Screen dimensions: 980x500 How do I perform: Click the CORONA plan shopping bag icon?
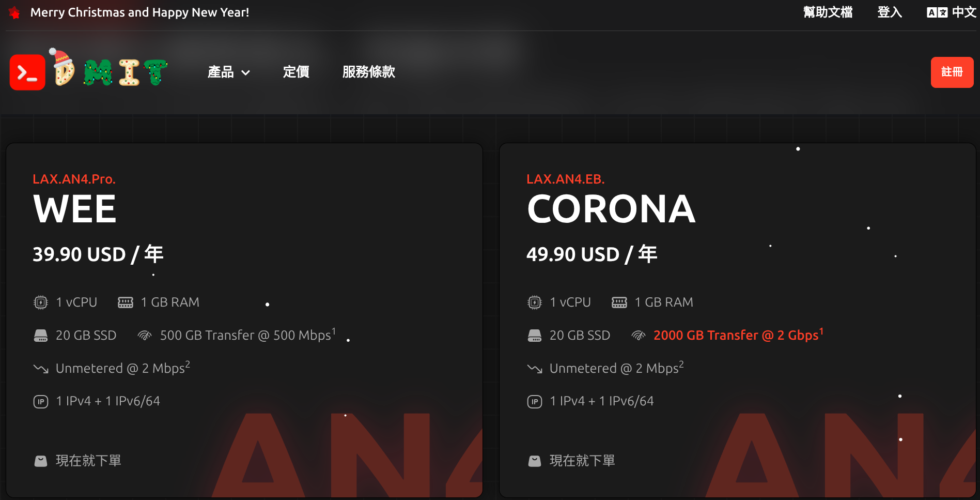tap(535, 461)
